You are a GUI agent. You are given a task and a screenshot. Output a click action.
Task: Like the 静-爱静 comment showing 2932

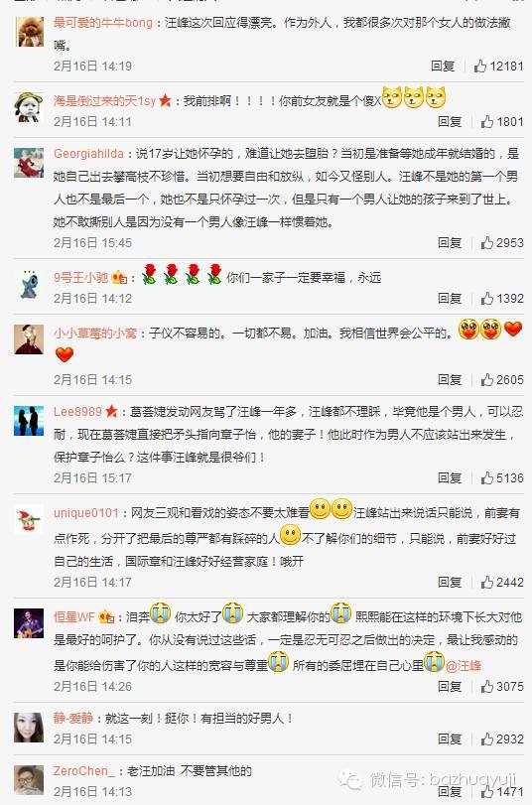(x=486, y=738)
